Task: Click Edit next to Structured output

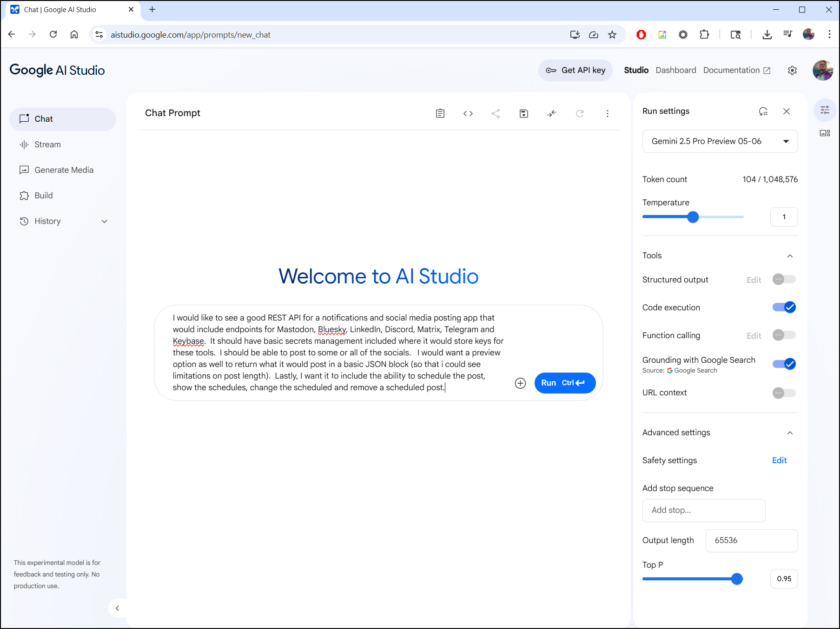Action: 754,280
